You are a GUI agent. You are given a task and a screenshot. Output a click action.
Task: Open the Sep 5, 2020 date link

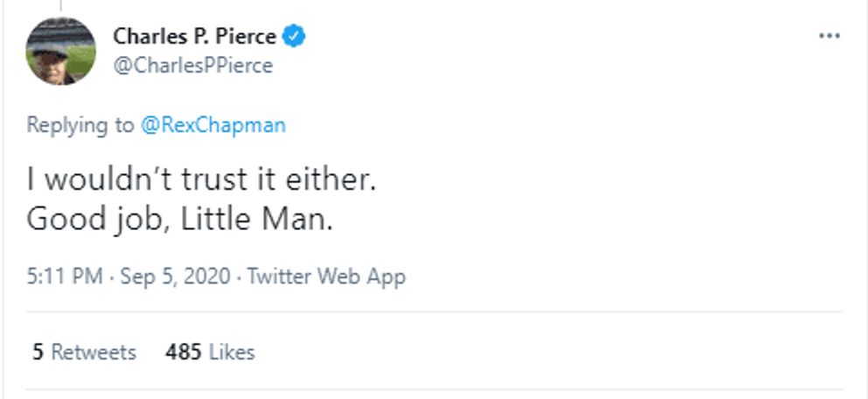pyautogui.click(x=175, y=277)
